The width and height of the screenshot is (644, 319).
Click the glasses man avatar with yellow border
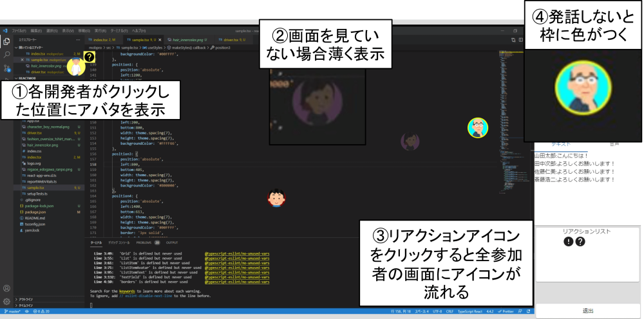coord(477,127)
